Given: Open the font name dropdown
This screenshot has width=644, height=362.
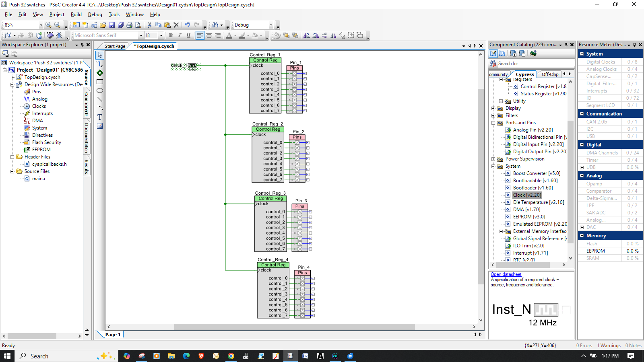Looking at the screenshot, I should (x=141, y=35).
